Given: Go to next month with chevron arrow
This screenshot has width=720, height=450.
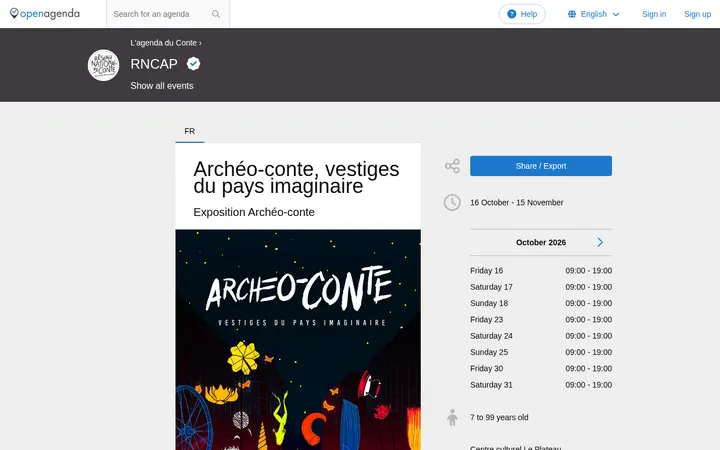Looking at the screenshot, I should click(x=600, y=242).
